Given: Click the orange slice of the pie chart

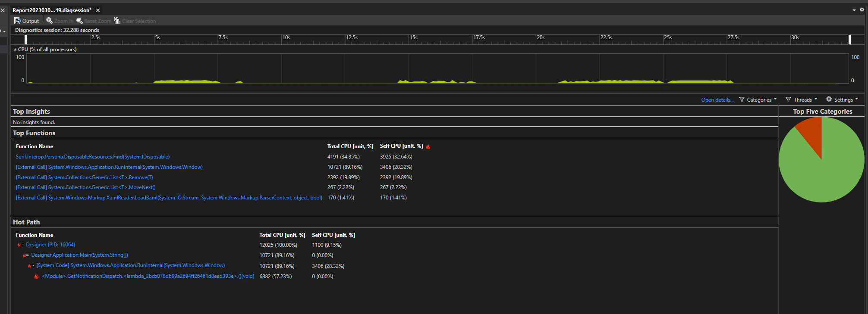Looking at the screenshot, I should click(x=811, y=134).
